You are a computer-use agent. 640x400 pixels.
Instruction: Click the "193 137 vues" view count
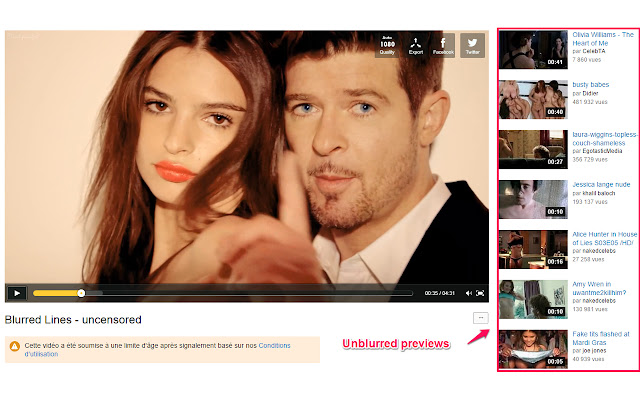(590, 202)
